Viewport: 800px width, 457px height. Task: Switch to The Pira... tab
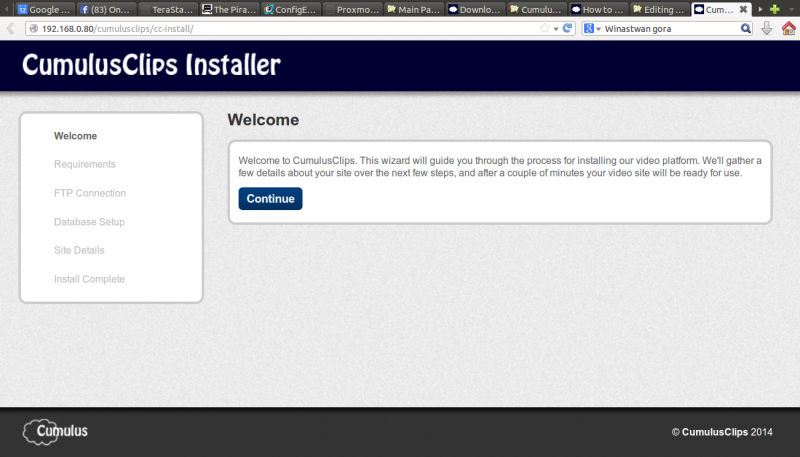click(x=230, y=9)
